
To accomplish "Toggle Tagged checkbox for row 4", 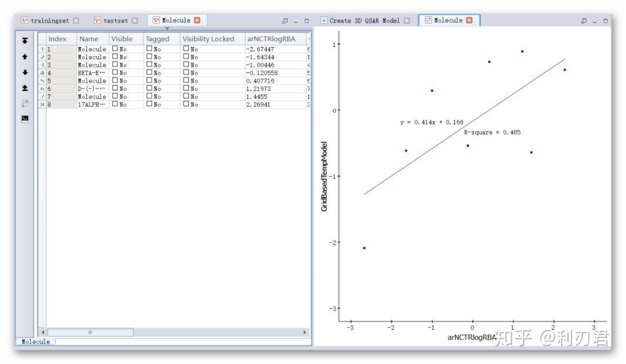I will [150, 72].
